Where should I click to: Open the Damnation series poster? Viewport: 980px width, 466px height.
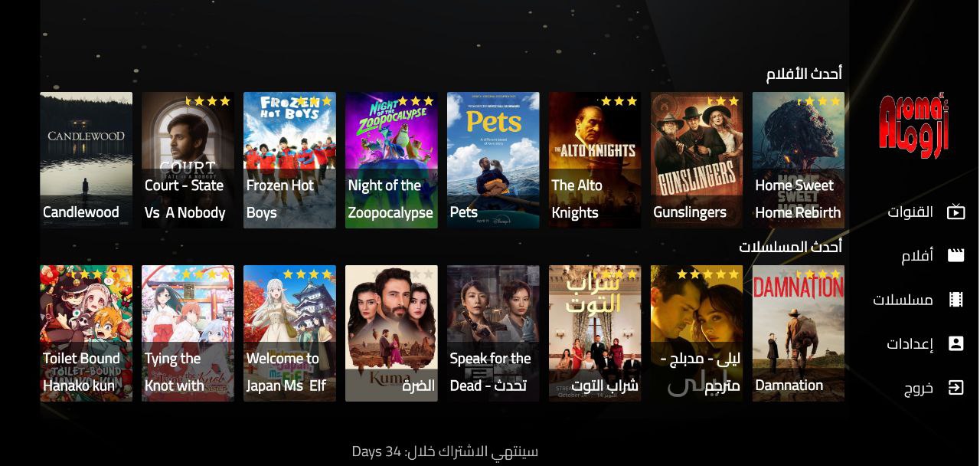(x=799, y=333)
